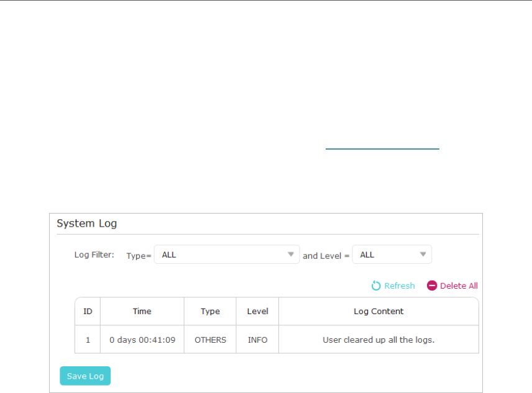This screenshot has width=532, height=393.
Task: Click the INFO level cell
Action: [x=257, y=340]
